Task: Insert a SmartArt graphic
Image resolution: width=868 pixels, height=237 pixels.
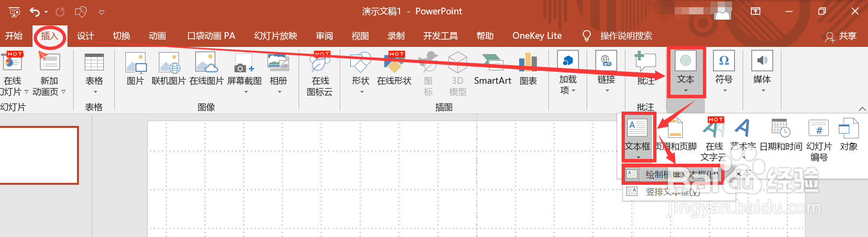Action: [x=493, y=69]
